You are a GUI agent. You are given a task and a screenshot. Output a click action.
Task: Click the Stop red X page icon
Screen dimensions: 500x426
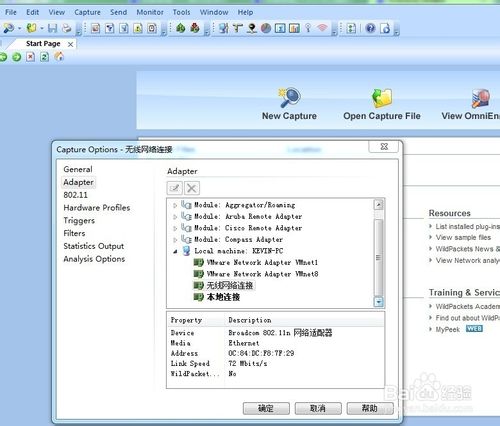(x=30, y=57)
